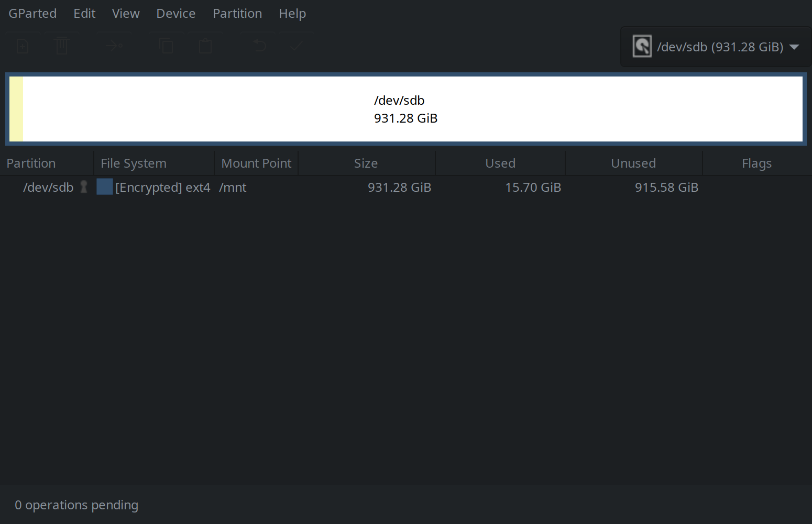This screenshot has width=812, height=524.
Task: Click the 15.70 GiB used cell
Action: 533,187
